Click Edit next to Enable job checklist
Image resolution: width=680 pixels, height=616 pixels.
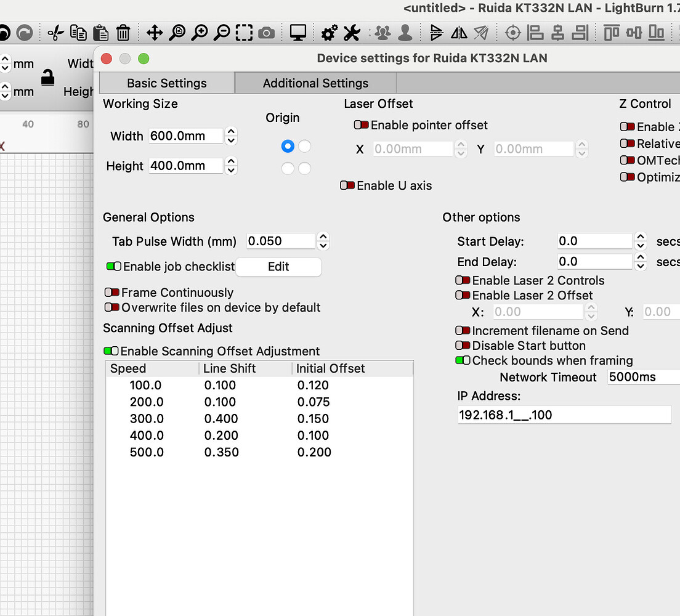tap(278, 267)
